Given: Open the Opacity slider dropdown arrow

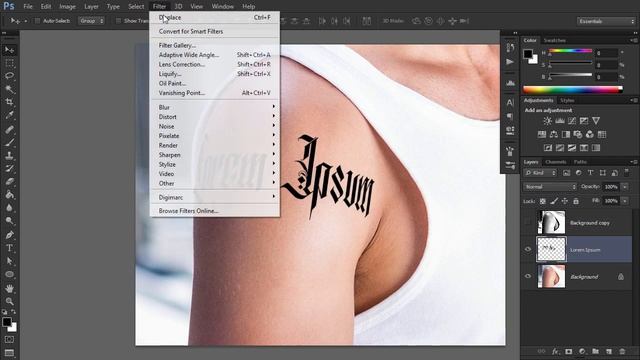Looking at the screenshot, I should (625, 187).
